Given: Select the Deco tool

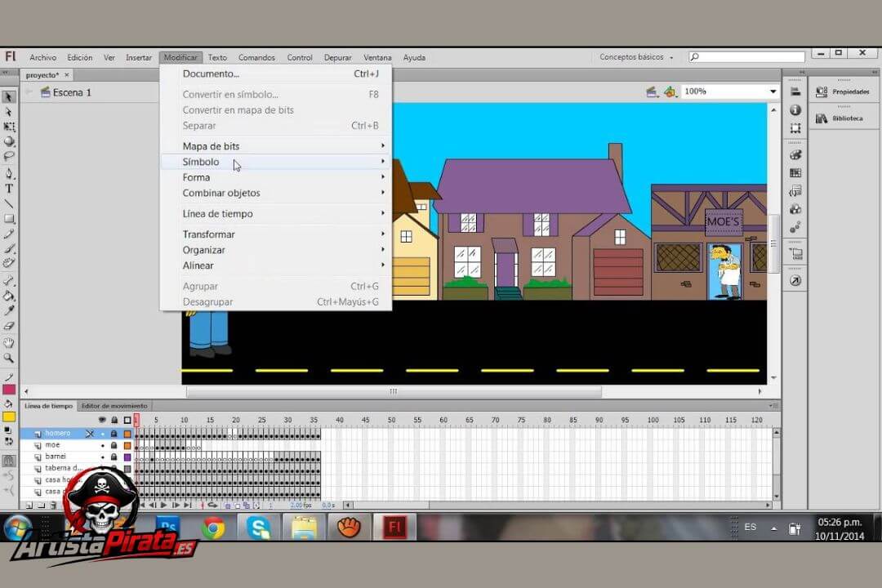Looking at the screenshot, I should 8,263.
